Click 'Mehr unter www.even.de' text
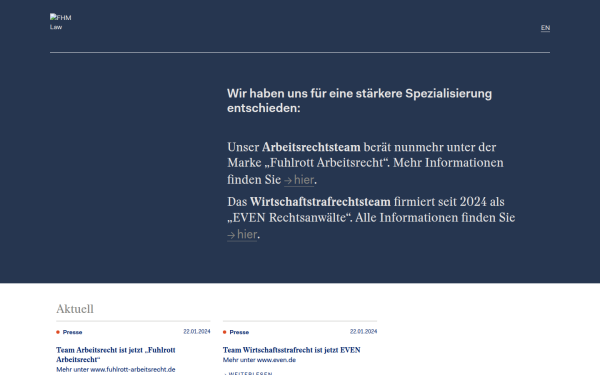Image resolution: width=600 pixels, height=375 pixels. [x=259, y=360]
